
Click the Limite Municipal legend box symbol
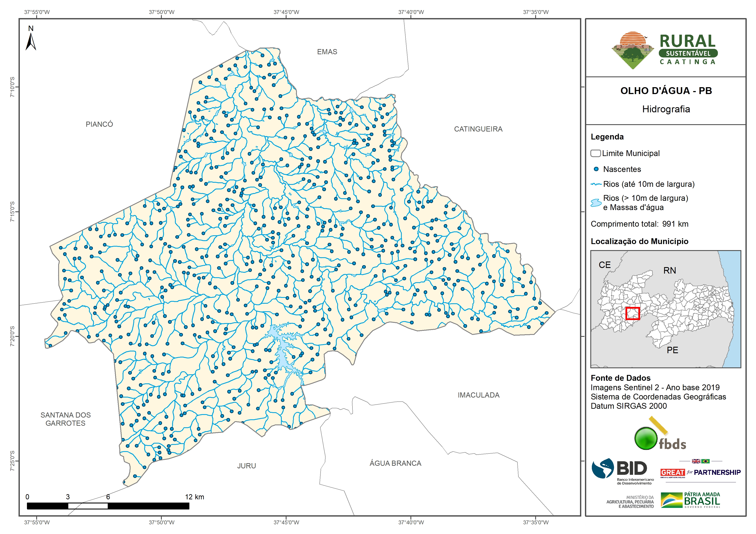pyautogui.click(x=595, y=153)
